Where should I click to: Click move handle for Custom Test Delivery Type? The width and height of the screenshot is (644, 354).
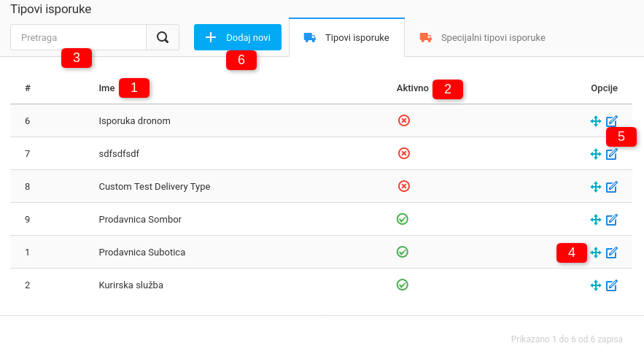tap(595, 187)
